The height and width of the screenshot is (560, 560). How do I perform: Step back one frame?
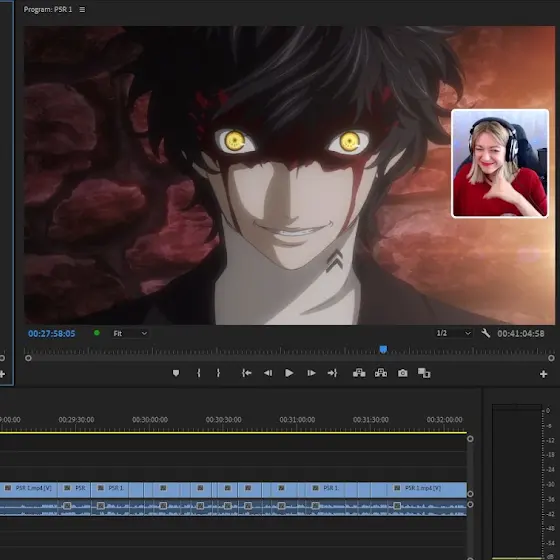[268, 373]
